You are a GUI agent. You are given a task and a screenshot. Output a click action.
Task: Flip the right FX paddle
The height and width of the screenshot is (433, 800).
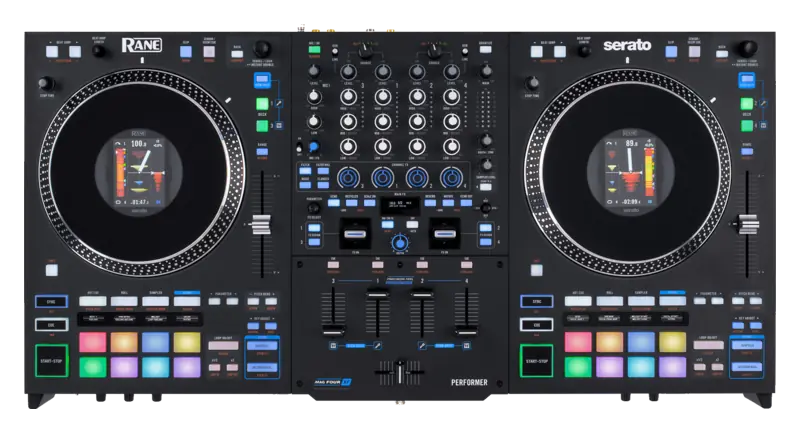click(x=445, y=234)
